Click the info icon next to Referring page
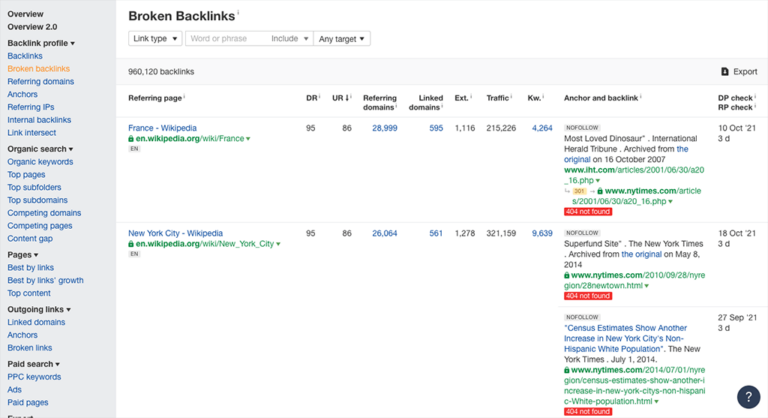Image resolution: width=768 pixels, height=418 pixels. 185,97
